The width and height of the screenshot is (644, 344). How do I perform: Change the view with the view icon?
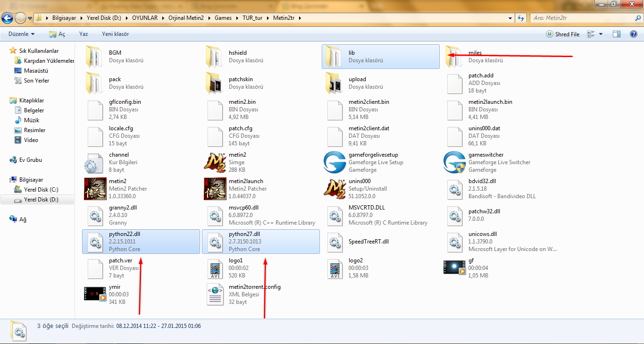[590, 34]
